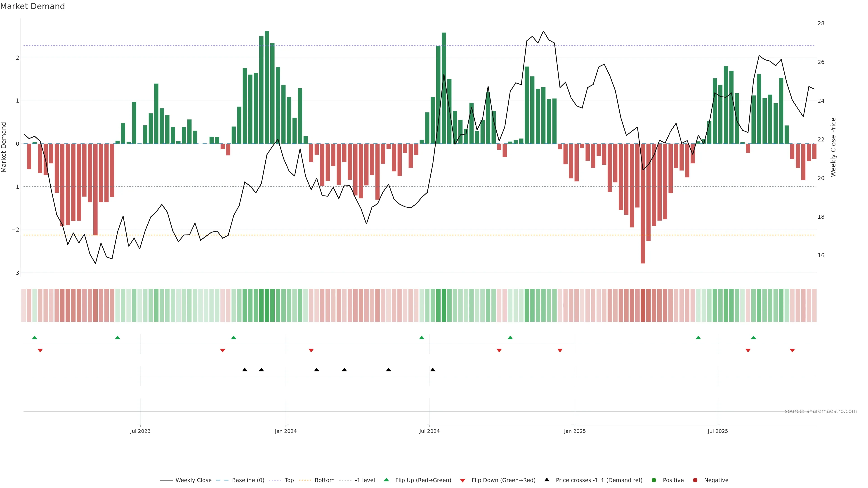Click the -1 level legend entry
The image size is (868, 488).
coord(365,480)
